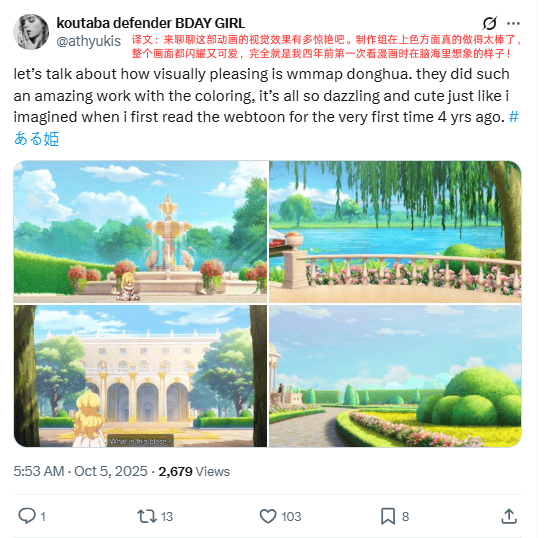
Task: Click the reply speech bubble icon
Action: (27, 516)
